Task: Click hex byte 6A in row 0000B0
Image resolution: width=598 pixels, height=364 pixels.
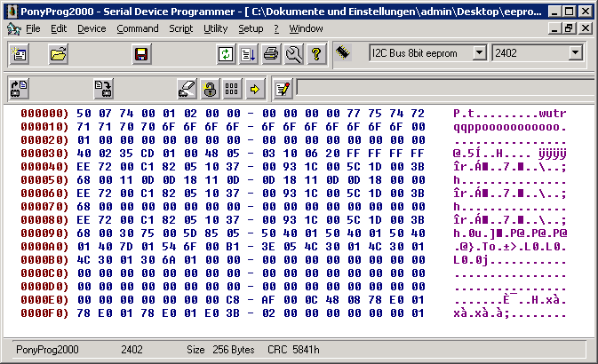Action: [x=169, y=260]
